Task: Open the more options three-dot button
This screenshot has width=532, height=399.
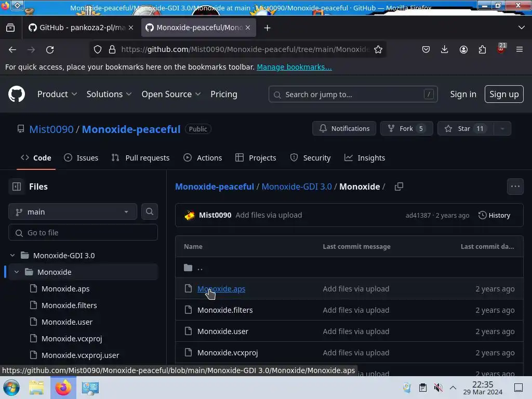Action: click(x=515, y=187)
